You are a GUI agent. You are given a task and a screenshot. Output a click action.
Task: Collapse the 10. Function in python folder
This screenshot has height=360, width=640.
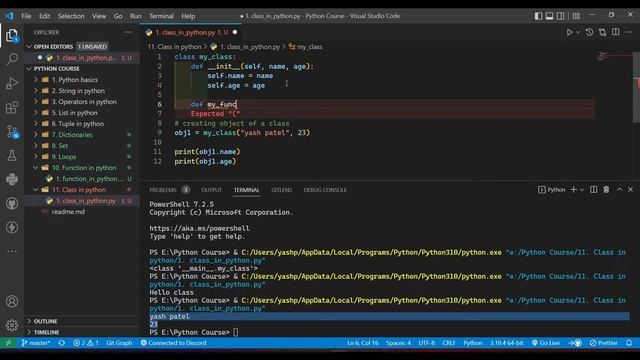pyautogui.click(x=82, y=168)
